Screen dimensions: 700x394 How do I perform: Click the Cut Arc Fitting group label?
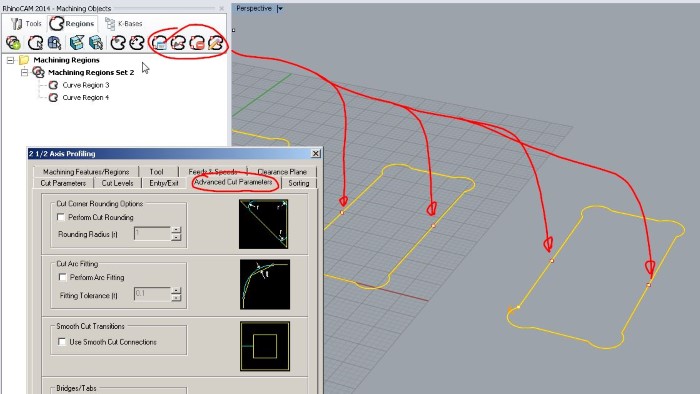[x=77, y=264]
